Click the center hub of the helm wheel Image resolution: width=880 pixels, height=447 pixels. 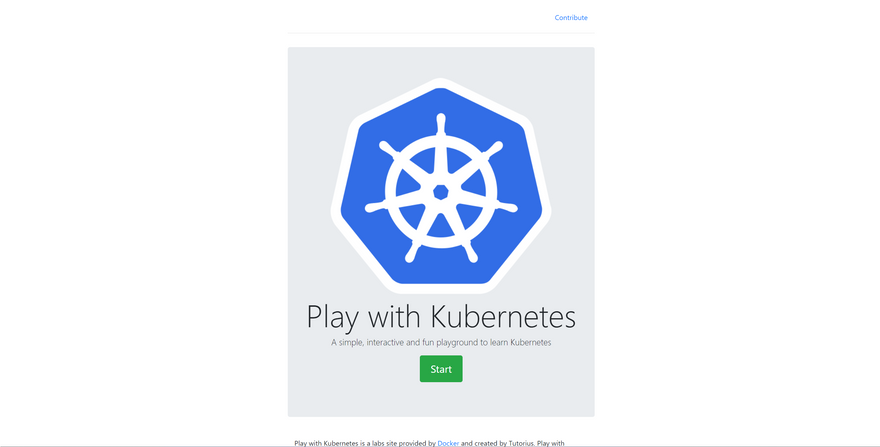(x=441, y=191)
